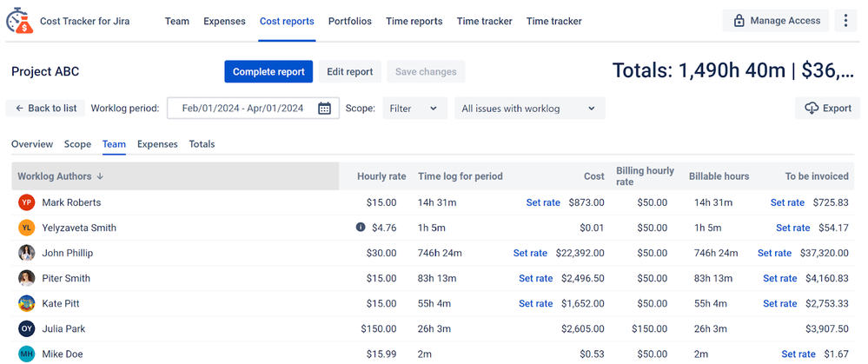Click Set rate beside John Phillip's $37,320.00
This screenshot has height=364, width=868.
(x=774, y=253)
